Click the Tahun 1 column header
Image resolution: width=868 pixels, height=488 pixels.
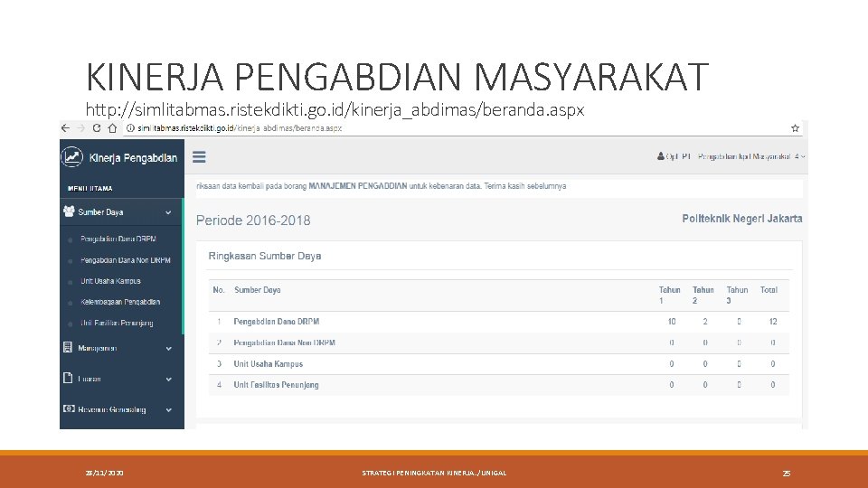coord(669,295)
